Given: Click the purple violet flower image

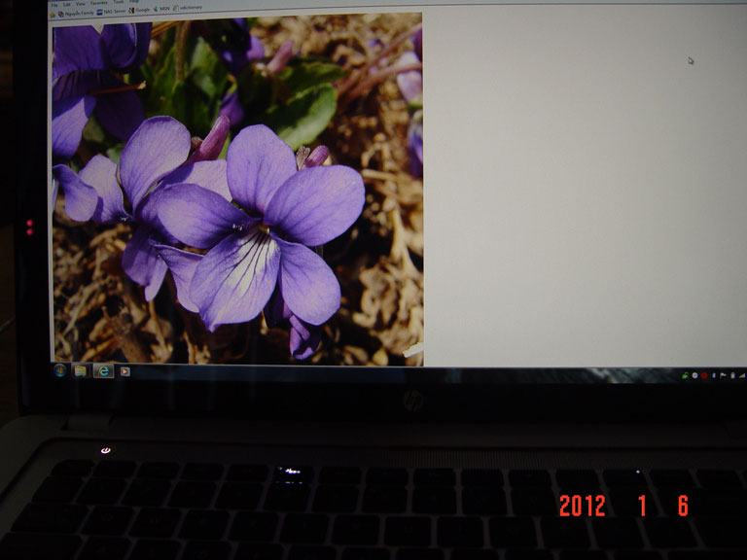Looking at the screenshot, I should tap(237, 191).
